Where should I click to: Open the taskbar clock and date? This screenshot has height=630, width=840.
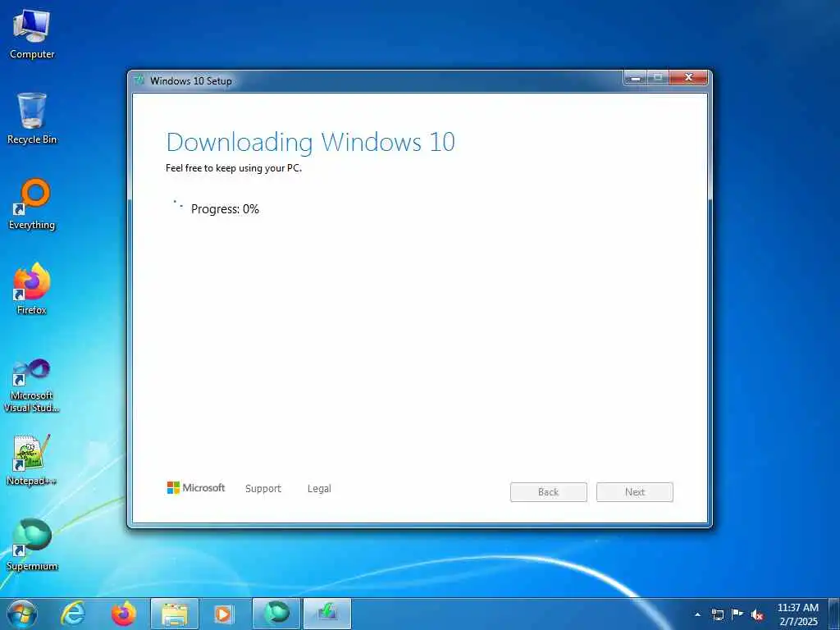(x=797, y=614)
